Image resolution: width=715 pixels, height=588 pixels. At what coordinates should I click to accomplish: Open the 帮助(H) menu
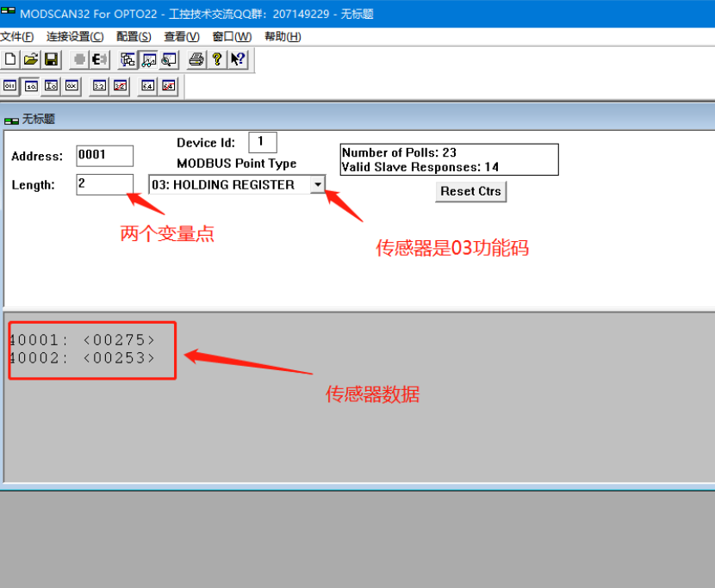[283, 36]
